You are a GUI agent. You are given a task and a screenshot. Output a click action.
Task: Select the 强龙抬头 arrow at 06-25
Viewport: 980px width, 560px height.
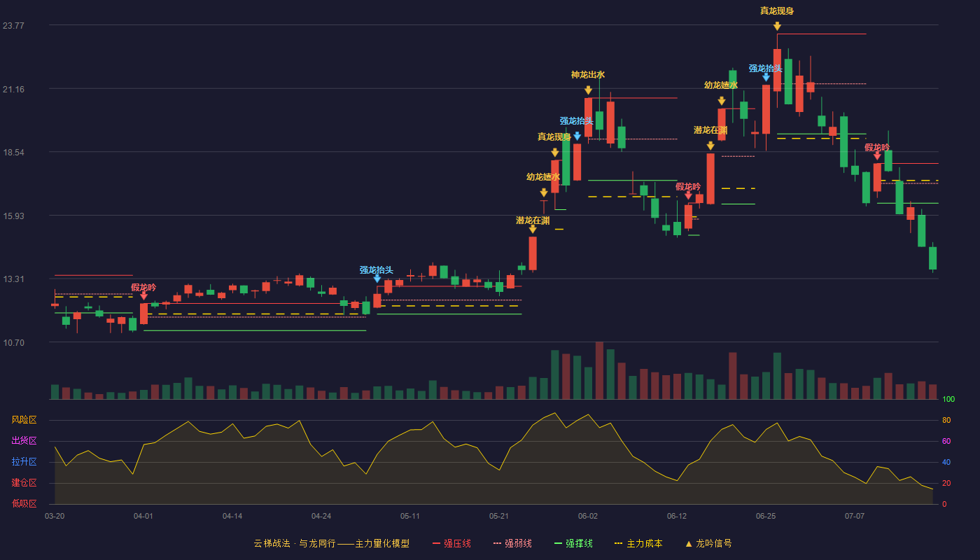(x=766, y=77)
